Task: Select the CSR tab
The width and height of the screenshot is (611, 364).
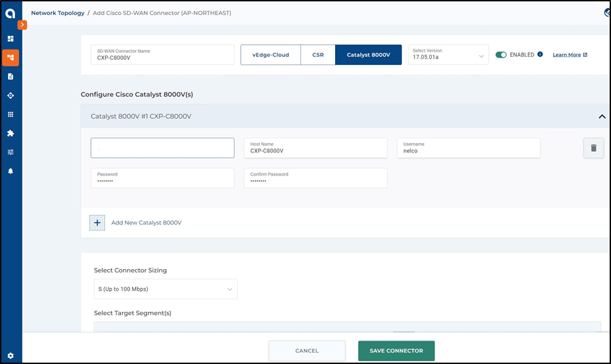Action: click(318, 55)
